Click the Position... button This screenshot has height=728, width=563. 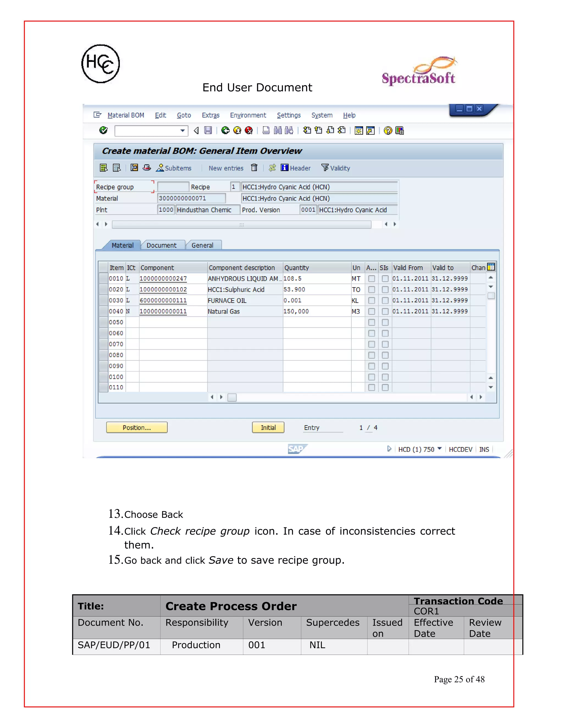[x=137, y=427]
